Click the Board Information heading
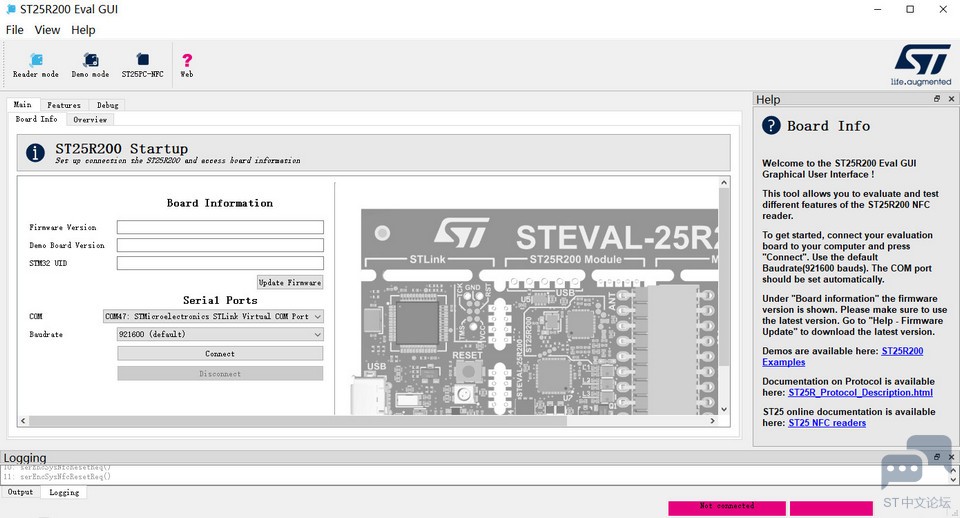 coord(220,203)
